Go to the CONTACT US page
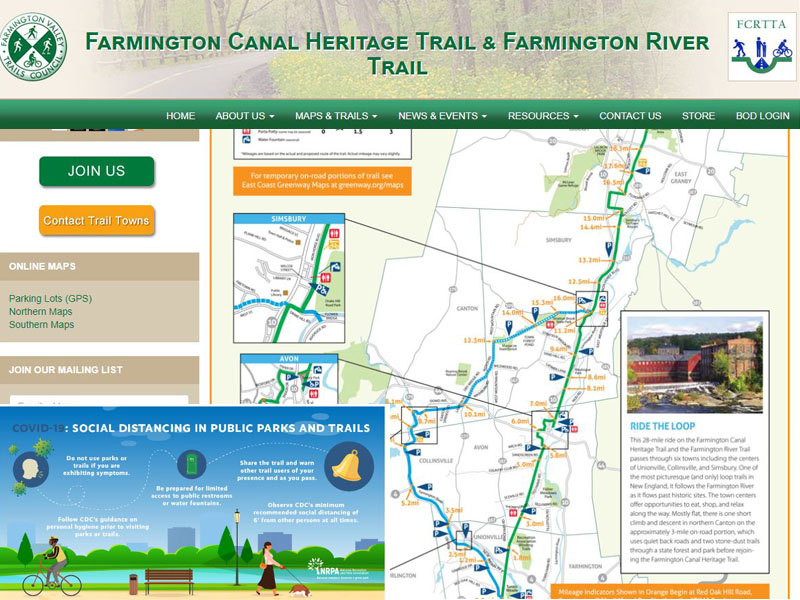This screenshot has height=600, width=800. click(630, 116)
